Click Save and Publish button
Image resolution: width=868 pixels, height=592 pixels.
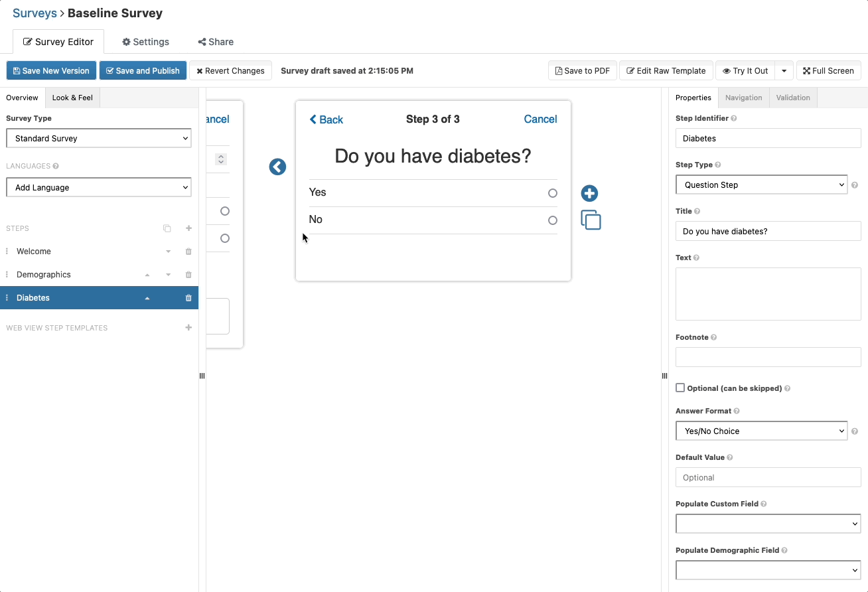point(143,71)
